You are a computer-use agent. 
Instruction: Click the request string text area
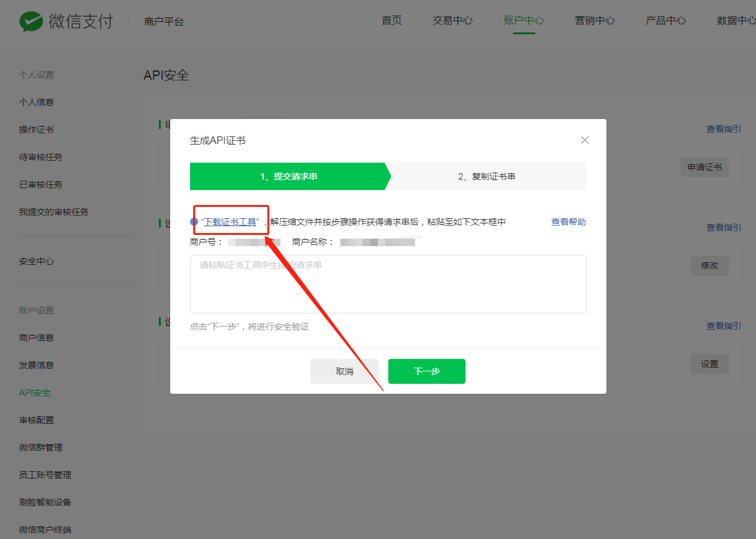(x=388, y=284)
